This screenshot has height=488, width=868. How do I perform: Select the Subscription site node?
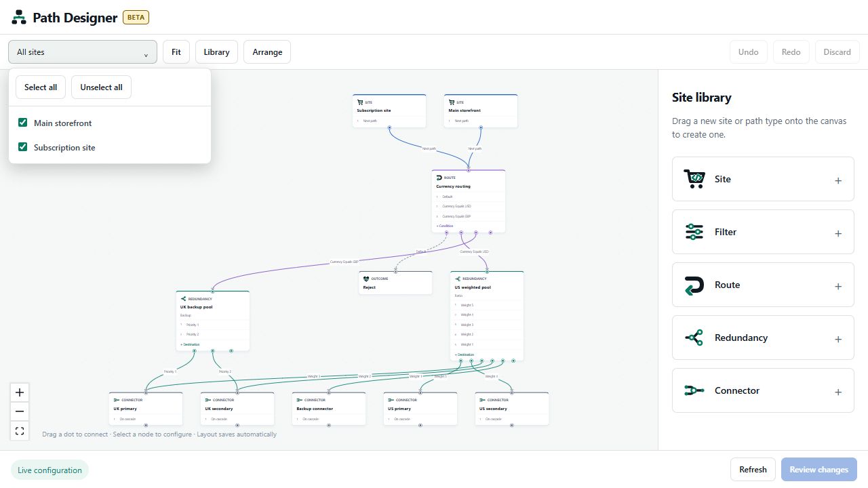click(389, 110)
